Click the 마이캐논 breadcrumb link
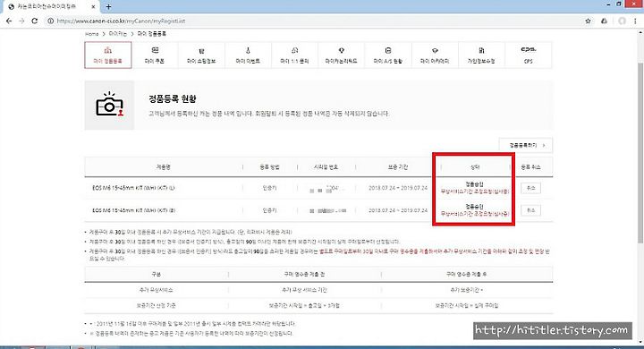The image size is (644, 349). tap(118, 34)
